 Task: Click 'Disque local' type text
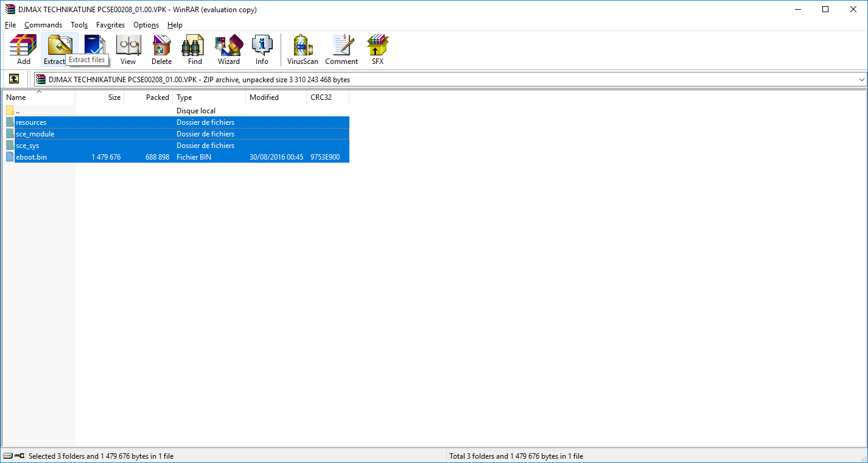click(x=196, y=111)
